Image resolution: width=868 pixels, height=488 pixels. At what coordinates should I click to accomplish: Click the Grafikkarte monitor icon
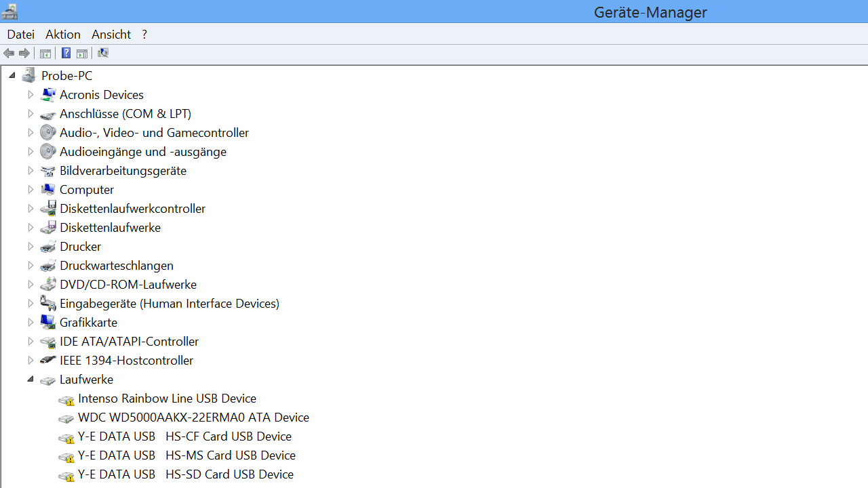point(47,322)
